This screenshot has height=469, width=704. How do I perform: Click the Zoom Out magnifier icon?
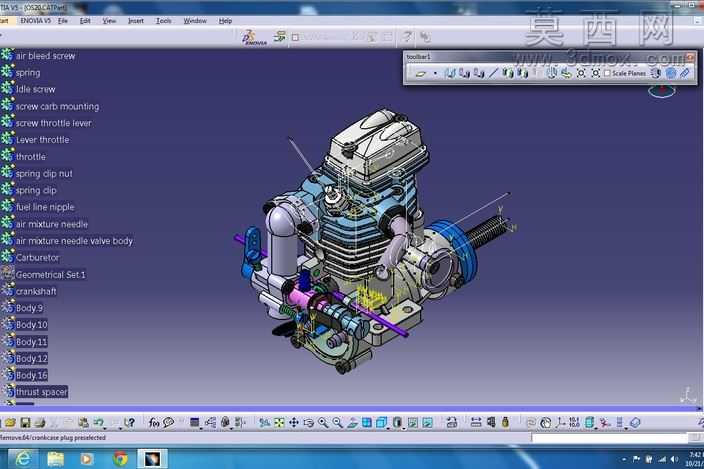[337, 422]
